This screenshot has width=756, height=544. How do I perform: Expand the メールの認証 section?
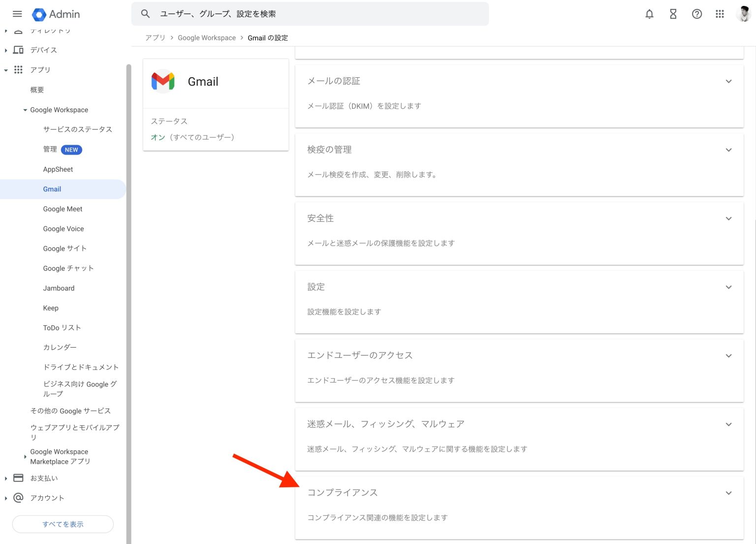(728, 81)
